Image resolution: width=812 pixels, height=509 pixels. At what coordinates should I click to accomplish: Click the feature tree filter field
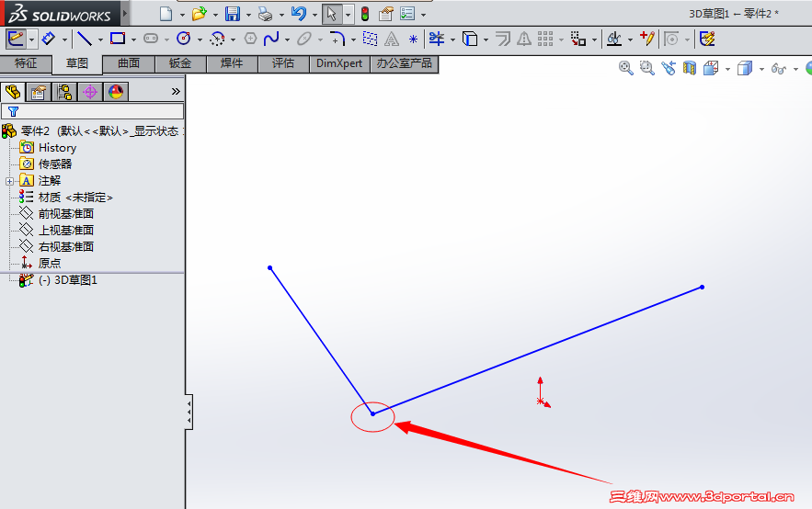click(93, 111)
